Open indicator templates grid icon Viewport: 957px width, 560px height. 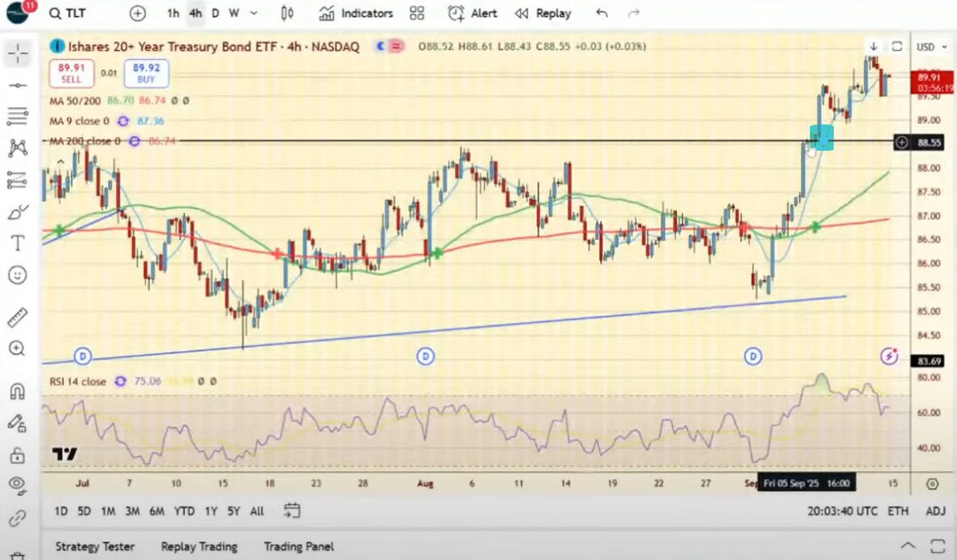[417, 14]
